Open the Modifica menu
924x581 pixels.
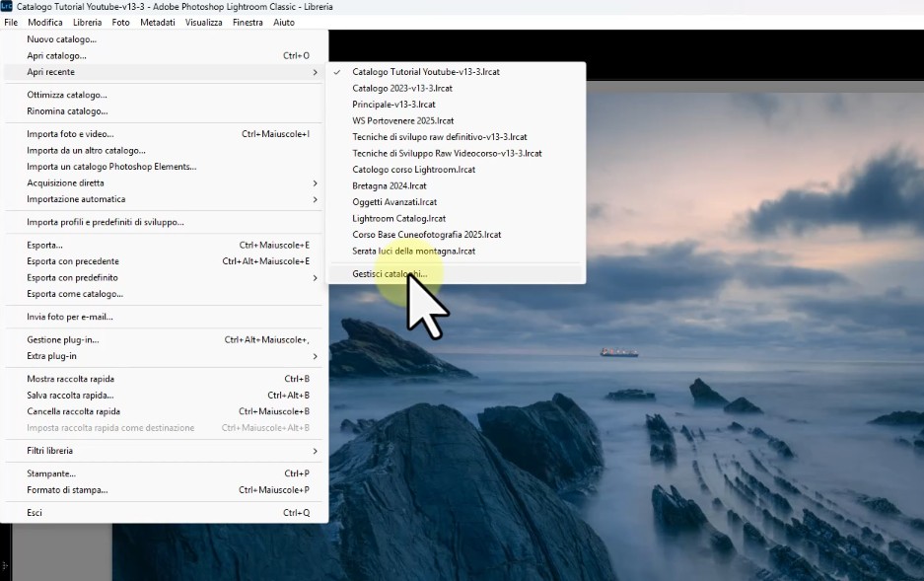44,23
